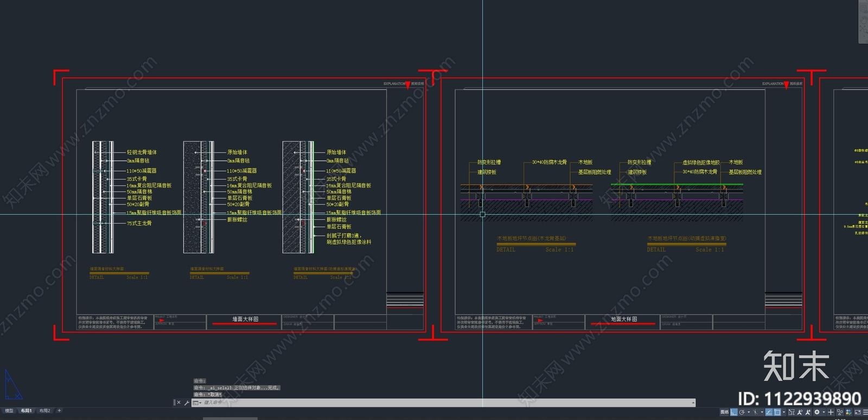Image resolution: width=868 pixels, height=420 pixels.
Task: Click the clean screen icon
Action: [858, 412]
